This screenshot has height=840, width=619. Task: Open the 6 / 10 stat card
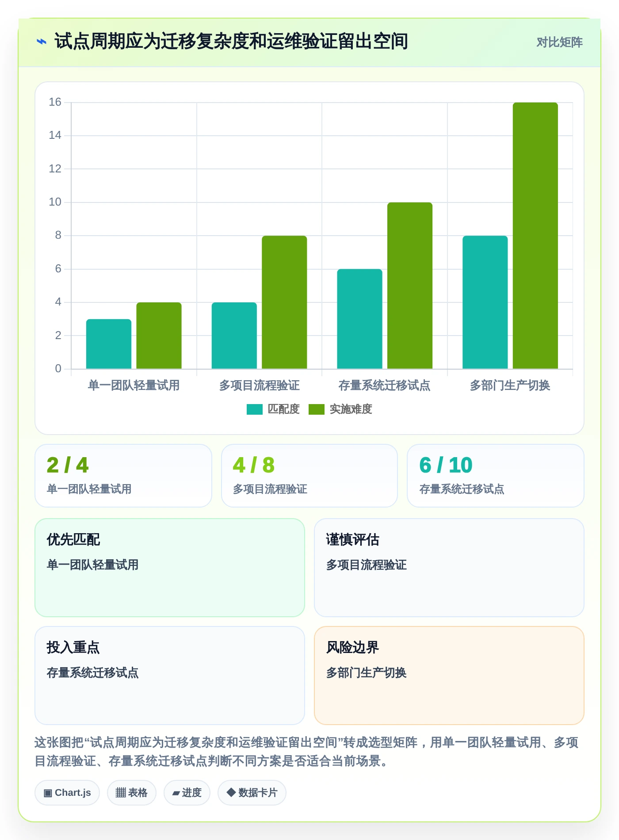pos(496,476)
